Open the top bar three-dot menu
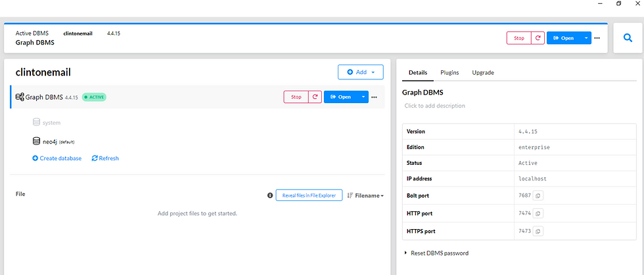644x275 pixels. [597, 38]
